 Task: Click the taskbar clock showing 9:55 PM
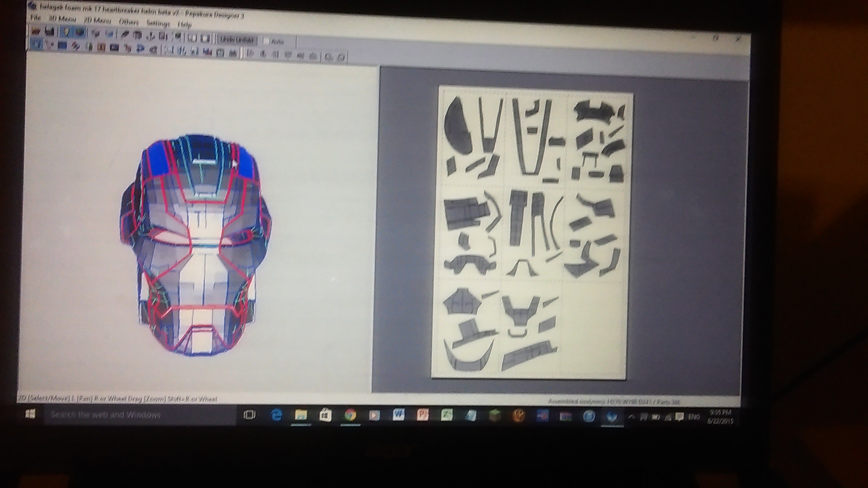pos(720,417)
